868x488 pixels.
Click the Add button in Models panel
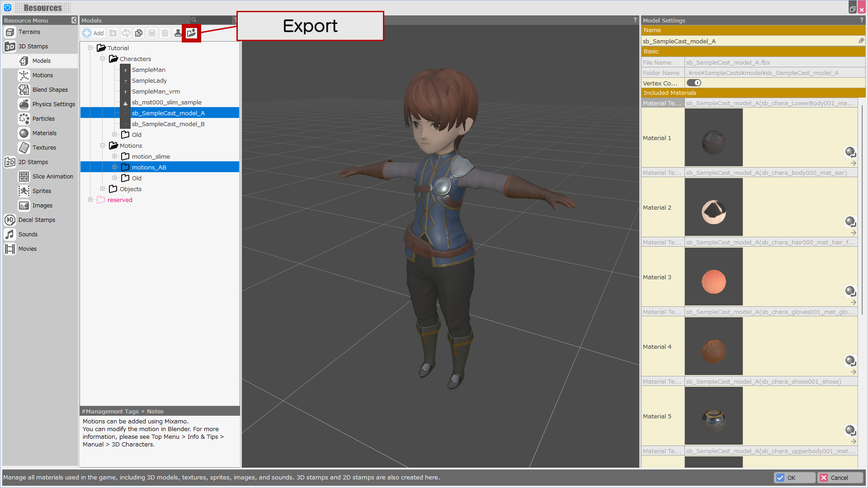[x=94, y=33]
